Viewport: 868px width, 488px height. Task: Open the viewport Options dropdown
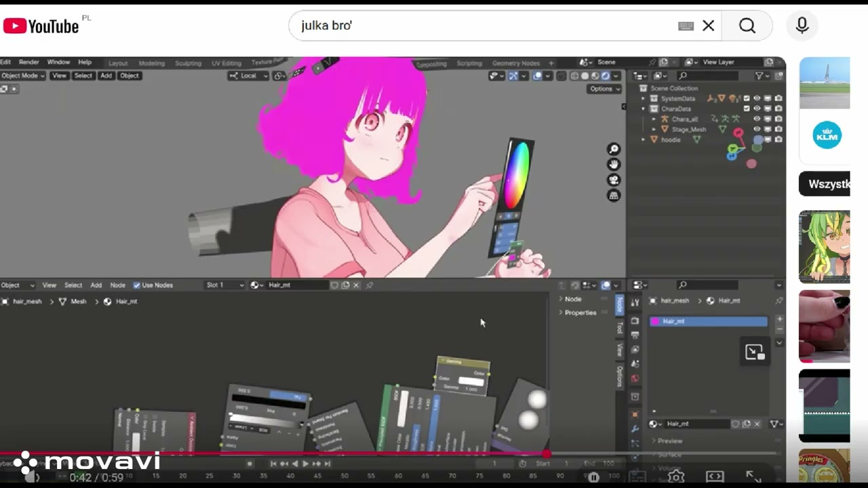[604, 89]
